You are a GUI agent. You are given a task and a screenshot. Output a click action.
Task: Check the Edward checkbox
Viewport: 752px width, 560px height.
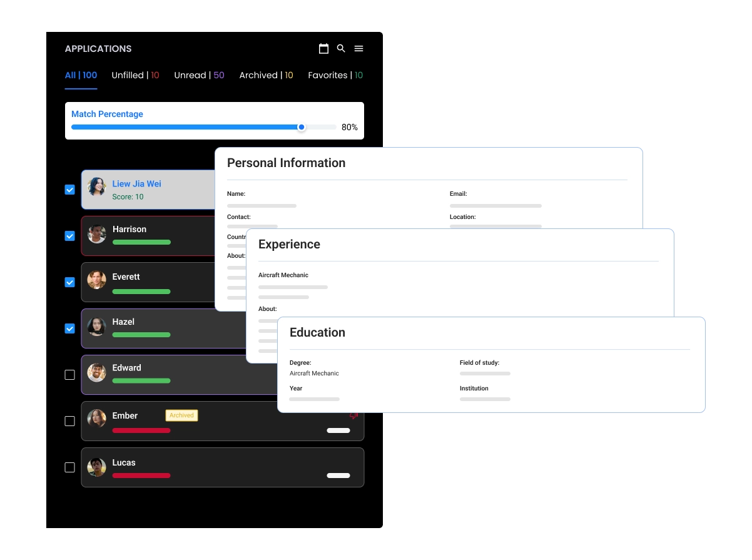point(70,375)
